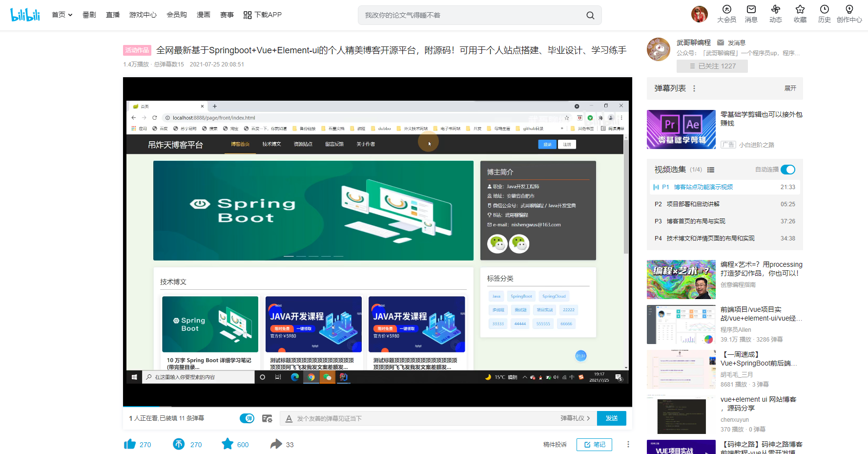Open the 收藏 favorites star icon

(x=800, y=14)
